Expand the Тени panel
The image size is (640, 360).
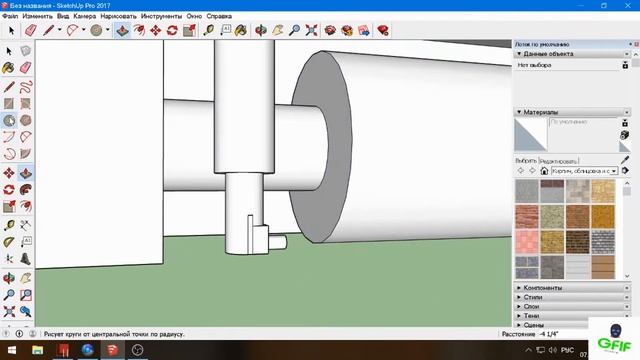pos(519,316)
